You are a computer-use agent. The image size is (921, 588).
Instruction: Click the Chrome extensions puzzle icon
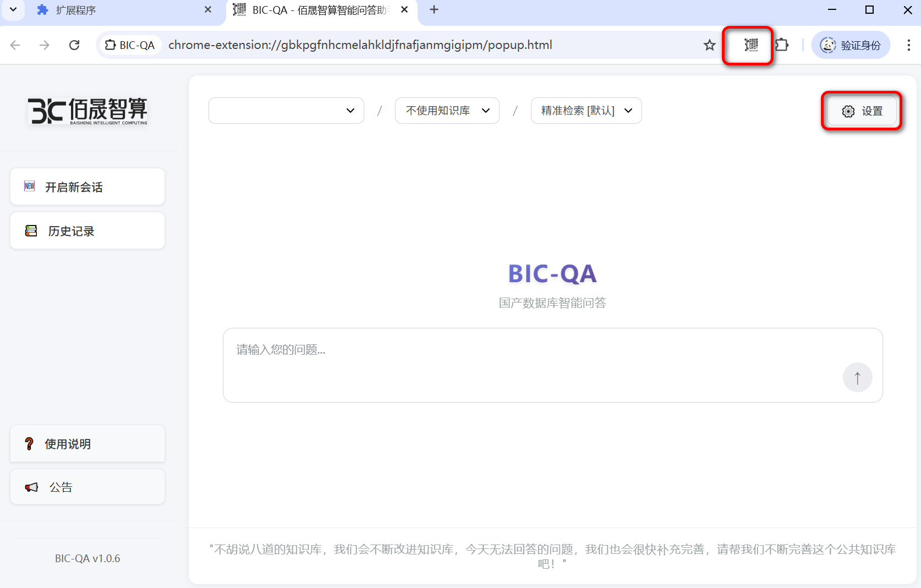click(782, 45)
